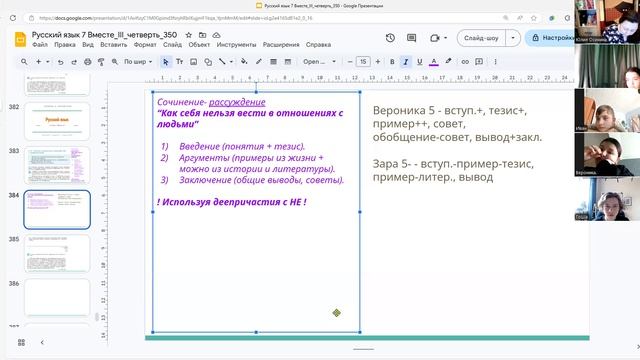Insert a link
This screenshot has width=640, height=360.
465,62
